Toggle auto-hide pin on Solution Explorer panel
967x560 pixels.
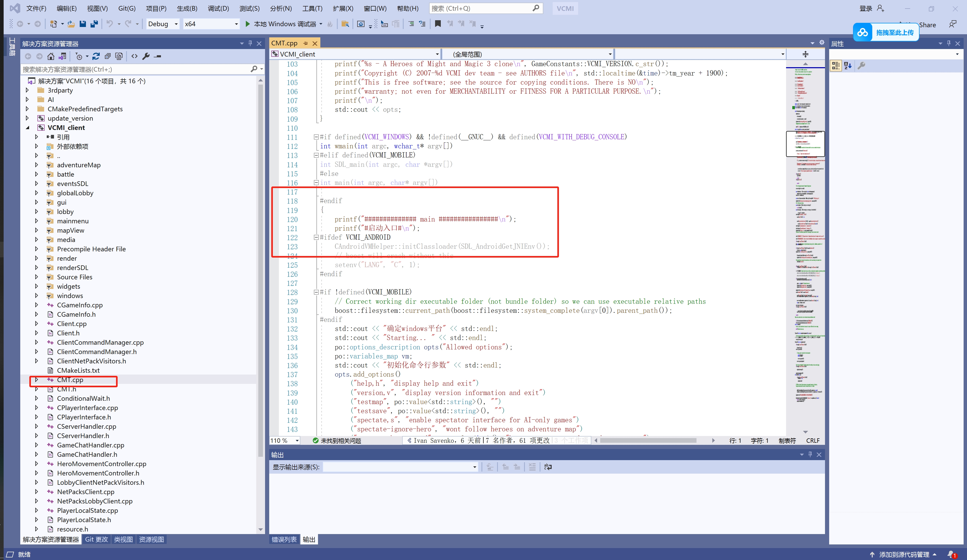pos(250,43)
